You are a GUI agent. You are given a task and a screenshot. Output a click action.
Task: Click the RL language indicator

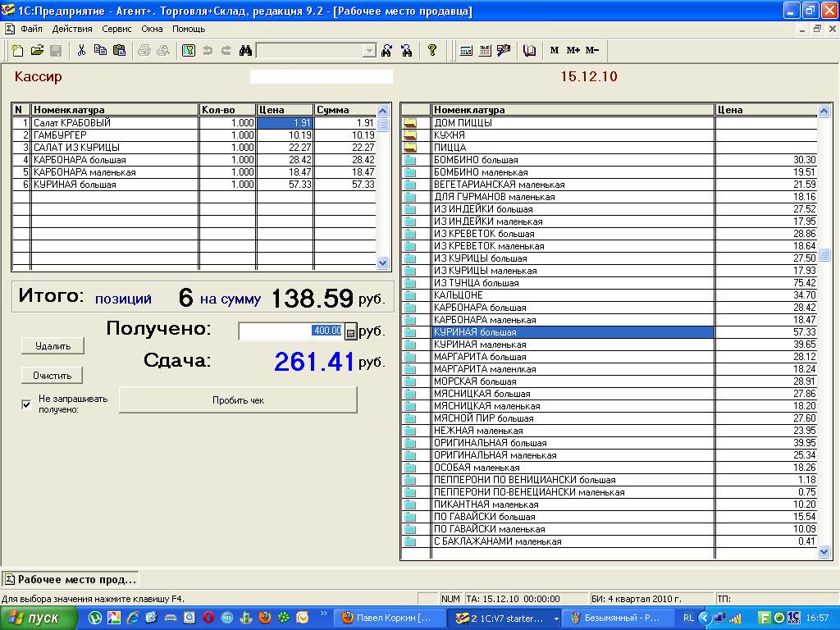tap(688, 619)
